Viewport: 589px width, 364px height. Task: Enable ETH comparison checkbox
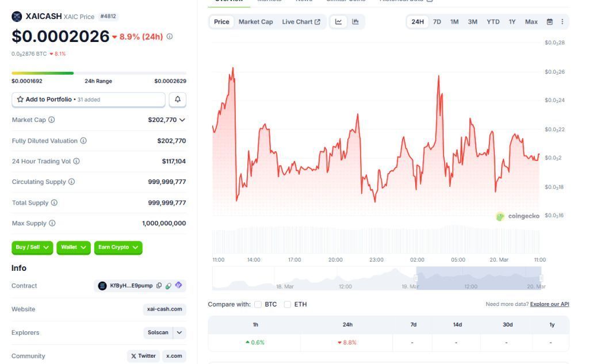288,304
